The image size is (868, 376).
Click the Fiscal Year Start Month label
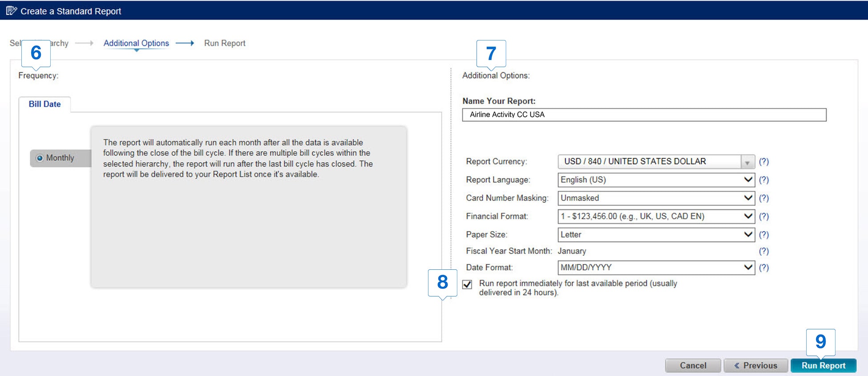click(509, 251)
